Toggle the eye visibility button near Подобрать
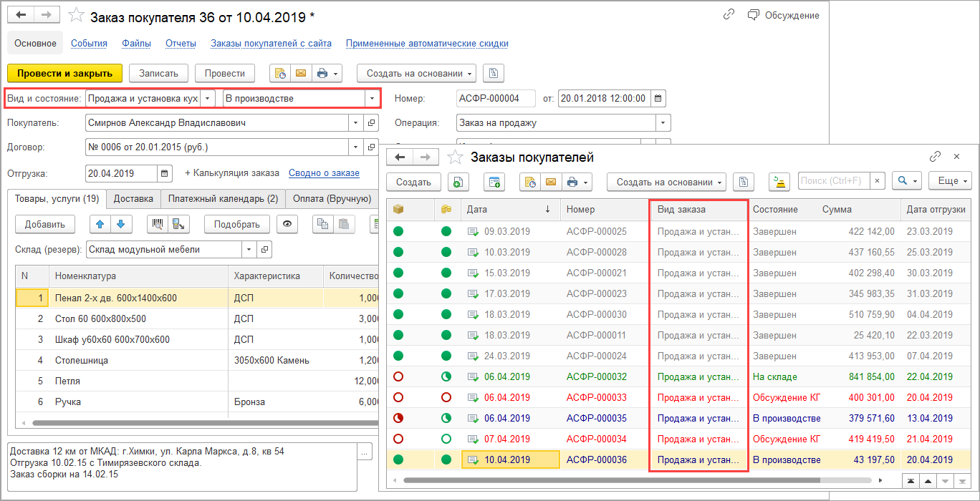The width and height of the screenshot is (980, 501). (x=288, y=224)
